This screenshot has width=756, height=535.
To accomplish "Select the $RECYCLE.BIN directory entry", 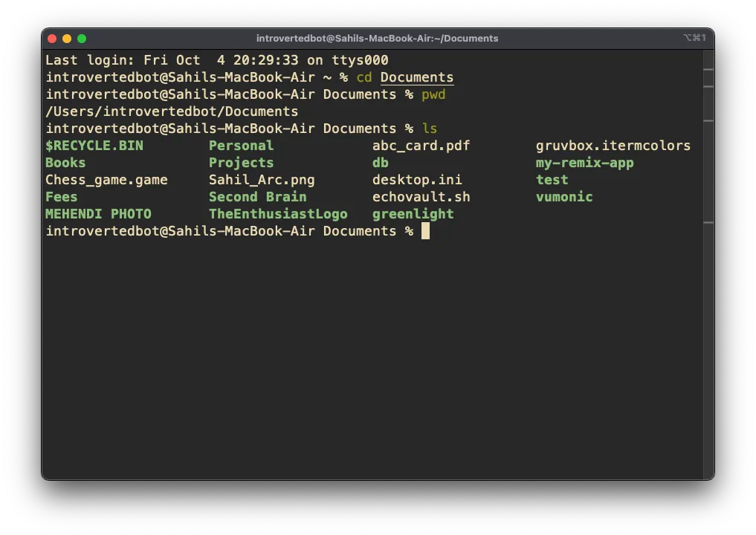I will [94, 146].
